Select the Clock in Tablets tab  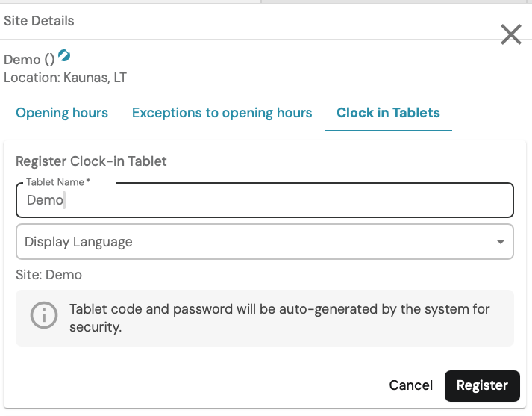click(x=388, y=113)
